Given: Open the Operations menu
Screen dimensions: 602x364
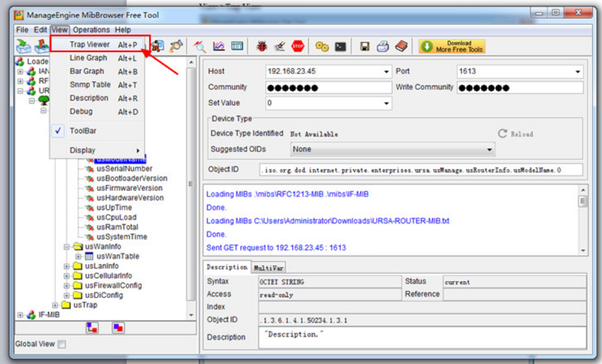Looking at the screenshot, I should tap(91, 30).
